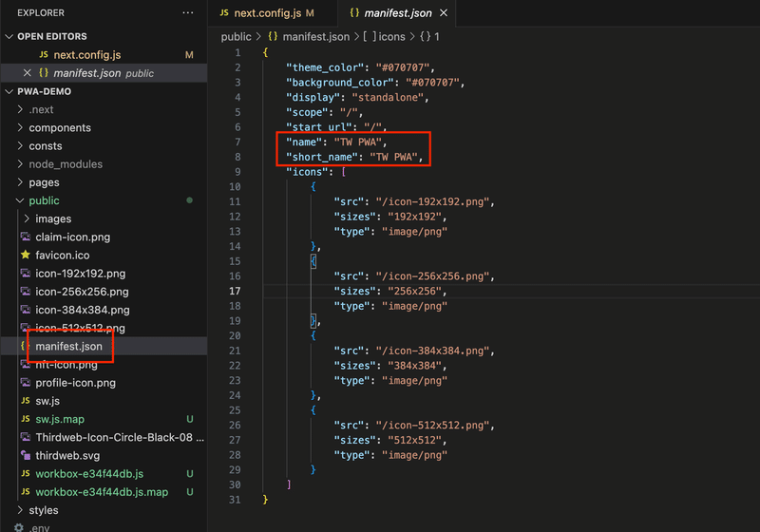The height and width of the screenshot is (532, 760).
Task: Open Explorer more actions ellipsis menu
Action: 188,12
